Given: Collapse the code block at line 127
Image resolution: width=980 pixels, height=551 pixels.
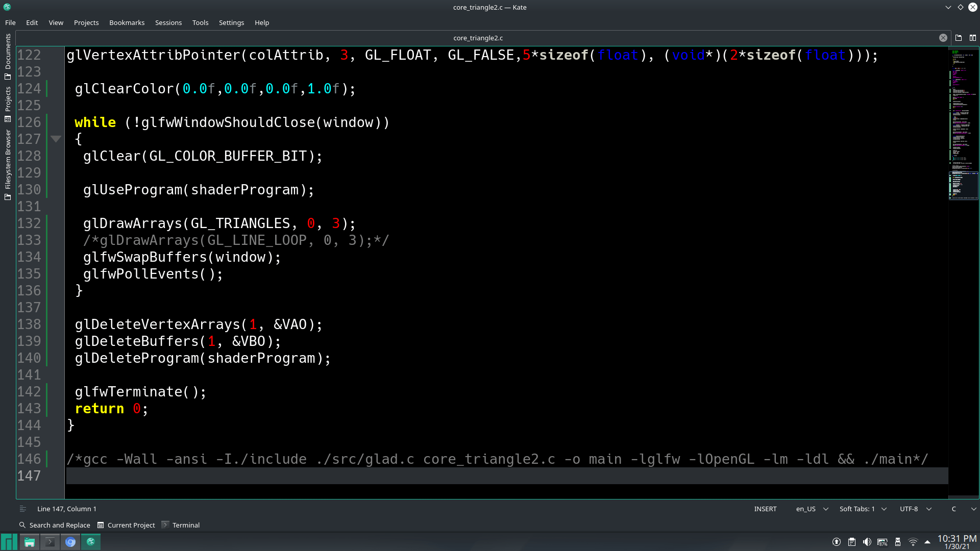Looking at the screenshot, I should (x=56, y=139).
